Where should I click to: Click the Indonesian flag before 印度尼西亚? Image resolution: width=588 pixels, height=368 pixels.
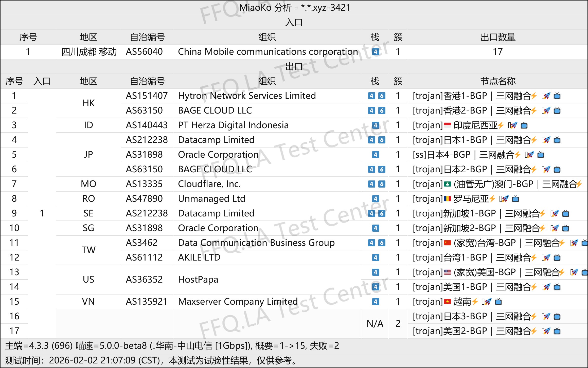pos(448,125)
